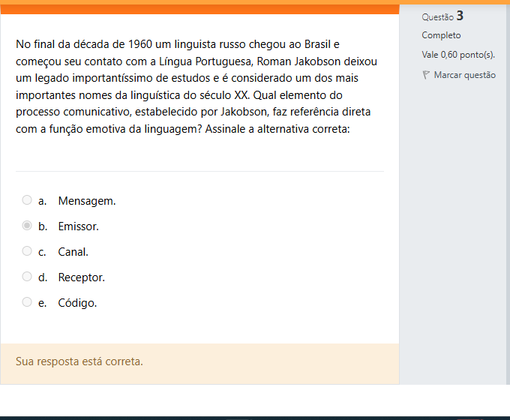
Task: Open the Marcar questão link text
Action: [464, 75]
